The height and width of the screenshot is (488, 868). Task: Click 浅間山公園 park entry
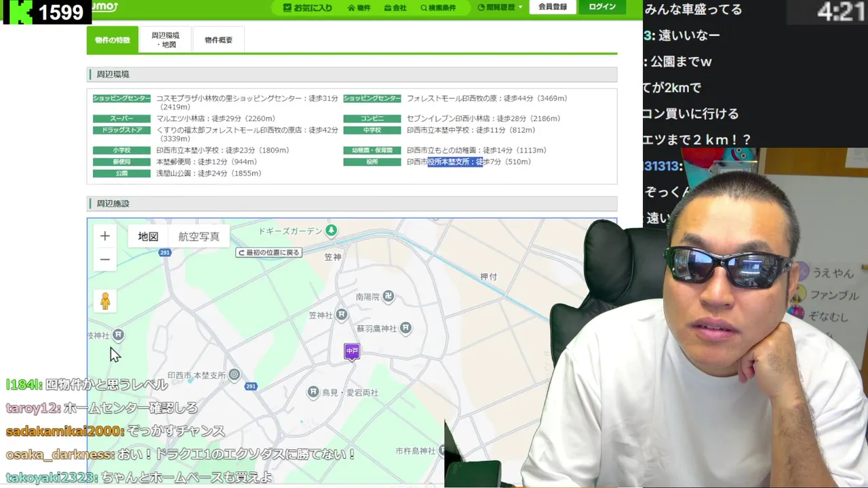coord(208,174)
